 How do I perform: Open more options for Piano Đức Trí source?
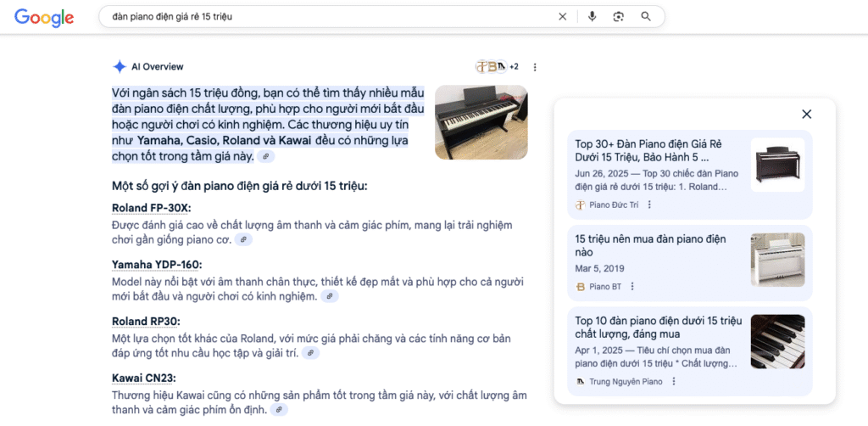coord(649,205)
